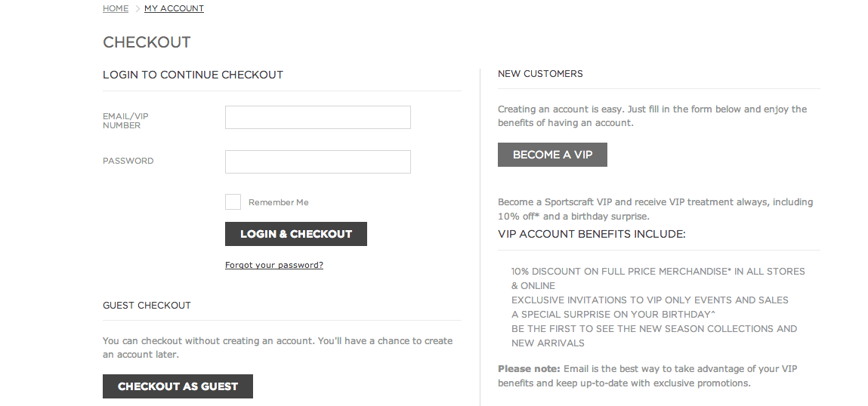This screenshot has width=868, height=406.
Task: Click the HOME breadcrumb link
Action: [116, 8]
